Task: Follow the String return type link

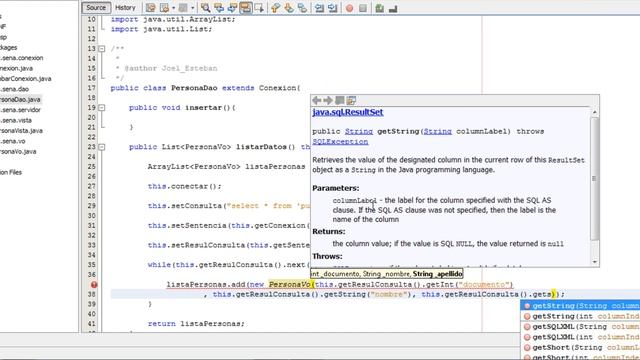Action: (359, 131)
